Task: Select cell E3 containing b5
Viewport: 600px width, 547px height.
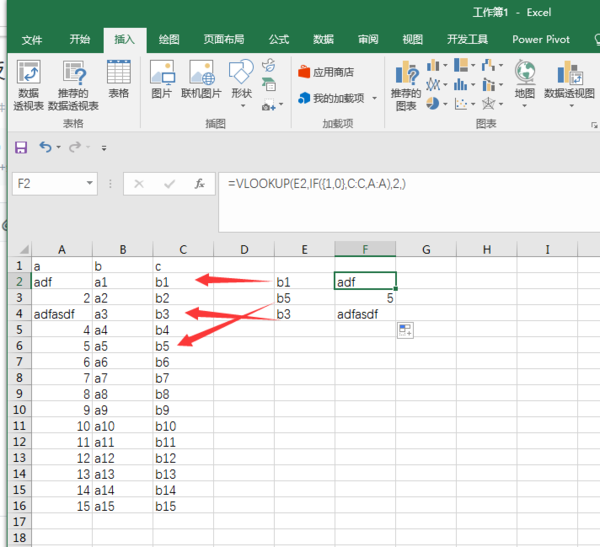Action: point(305,298)
